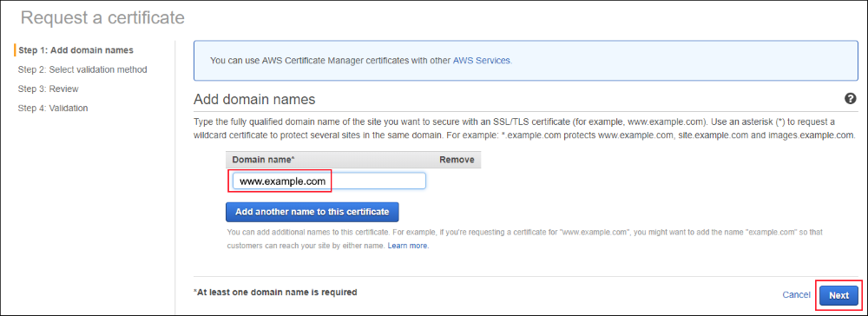Proceed with the Next button
This screenshot has width=868, height=316.
838,295
